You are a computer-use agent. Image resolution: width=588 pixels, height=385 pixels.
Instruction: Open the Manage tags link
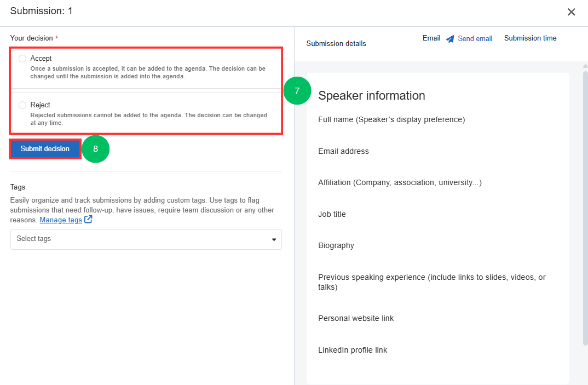[x=61, y=220]
